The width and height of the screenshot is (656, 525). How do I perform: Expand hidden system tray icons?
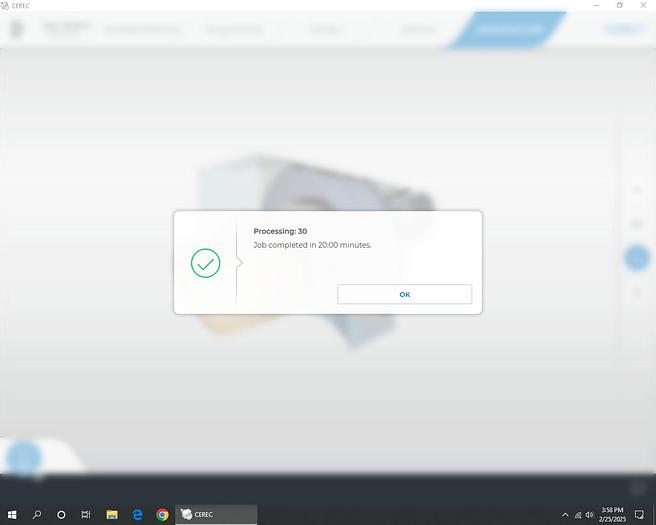click(565, 515)
